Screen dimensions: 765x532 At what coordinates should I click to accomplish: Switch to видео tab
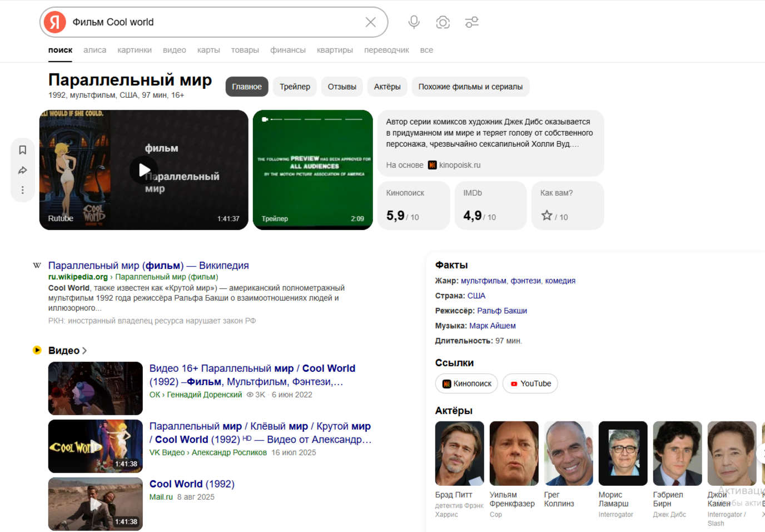pos(175,50)
